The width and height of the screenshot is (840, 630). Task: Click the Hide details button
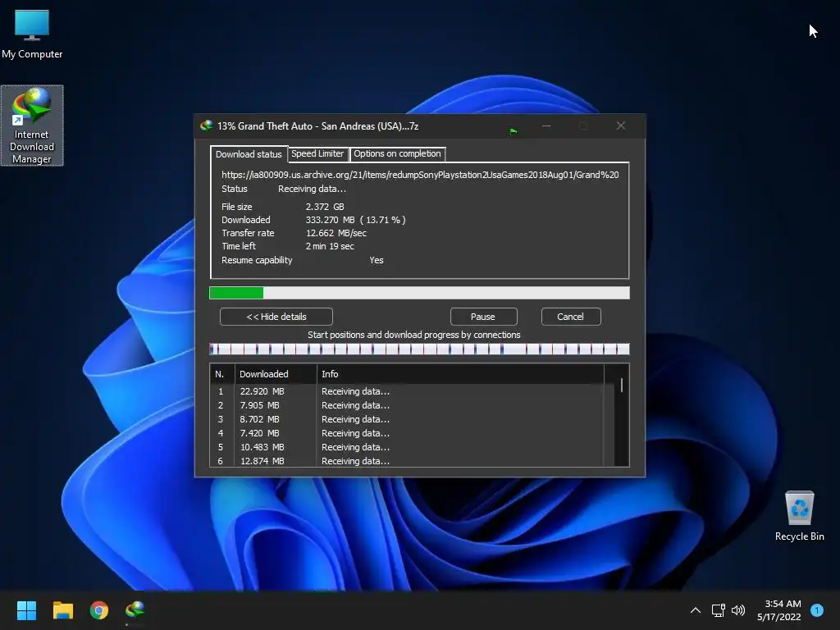pos(276,317)
